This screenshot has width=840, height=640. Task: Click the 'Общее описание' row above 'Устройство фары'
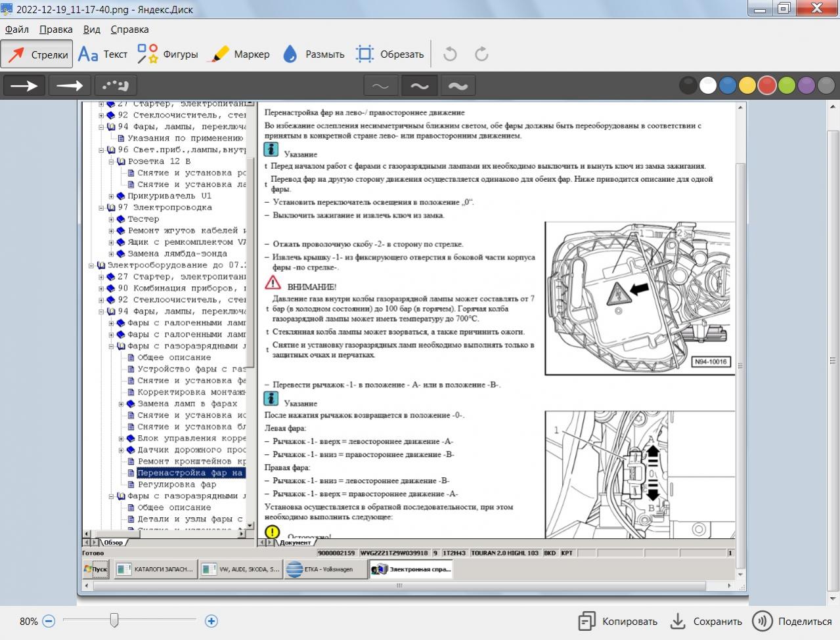click(x=174, y=357)
